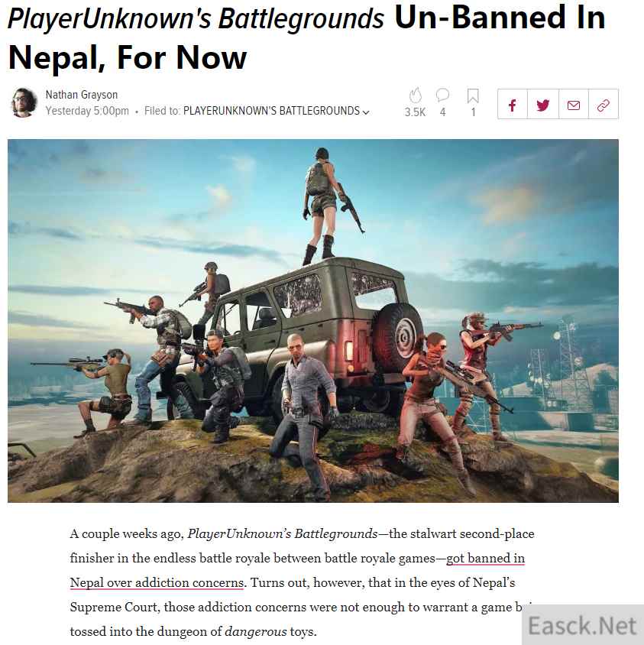The image size is (644, 645).
Task: Share the article via email envelope icon
Action: coord(573,105)
